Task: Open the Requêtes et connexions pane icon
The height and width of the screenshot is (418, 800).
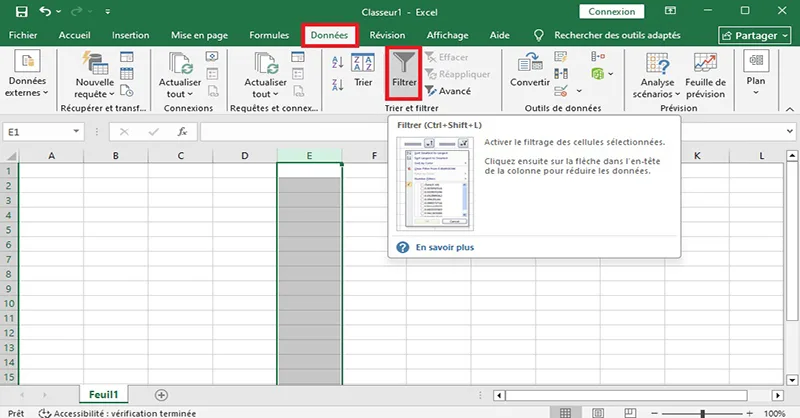Action: pyautogui.click(x=298, y=57)
